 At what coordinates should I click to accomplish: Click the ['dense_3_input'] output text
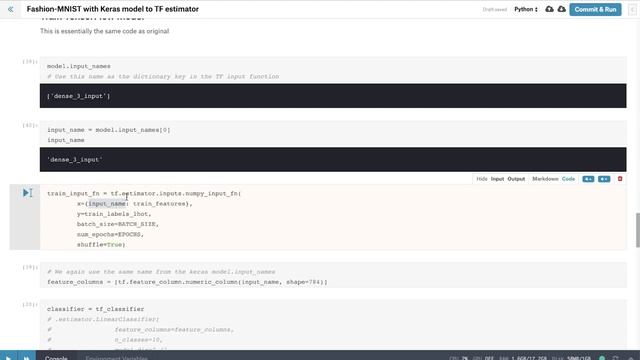[x=78, y=96]
